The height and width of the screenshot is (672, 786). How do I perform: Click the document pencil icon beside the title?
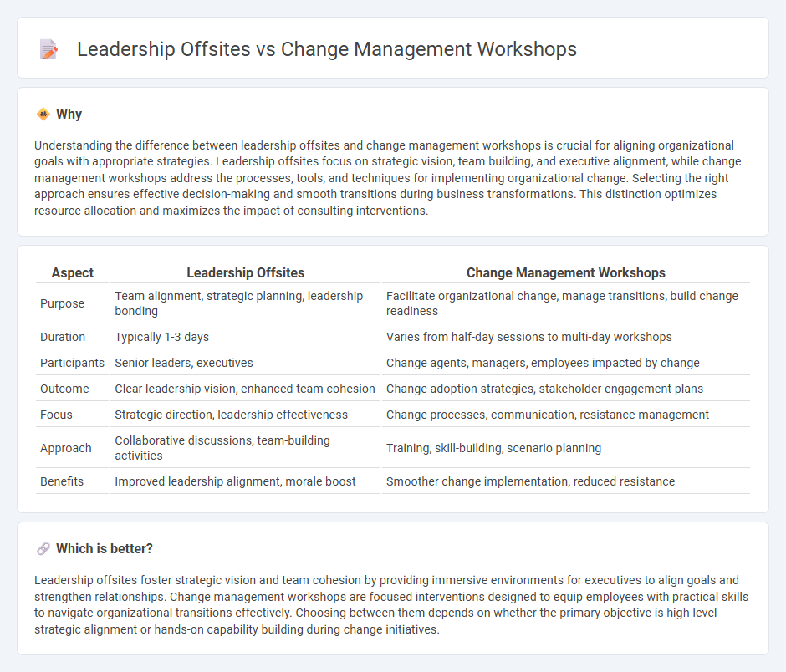(x=48, y=49)
